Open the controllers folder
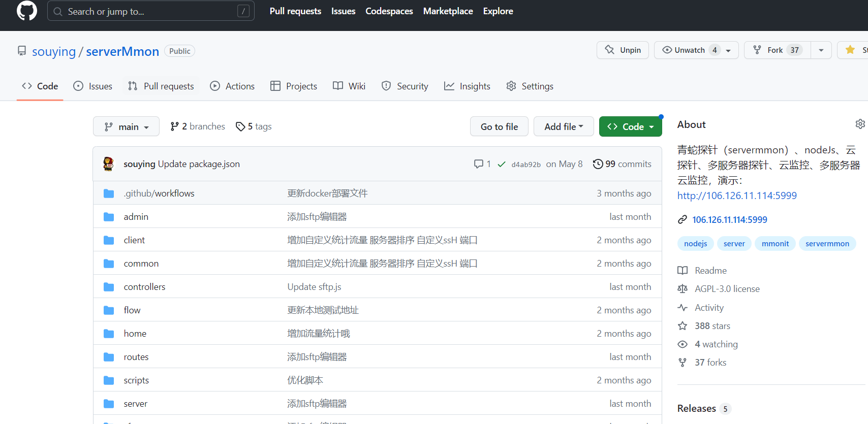This screenshot has height=424, width=868. (144, 287)
